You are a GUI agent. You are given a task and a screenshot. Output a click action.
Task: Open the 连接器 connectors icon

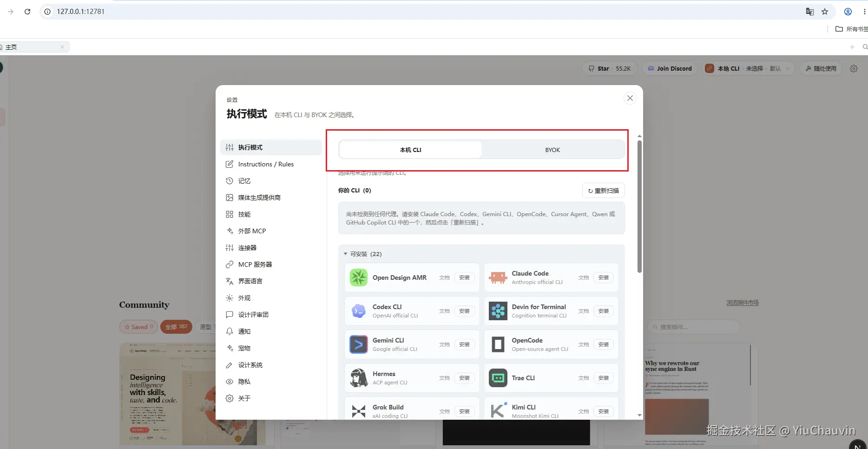230,248
